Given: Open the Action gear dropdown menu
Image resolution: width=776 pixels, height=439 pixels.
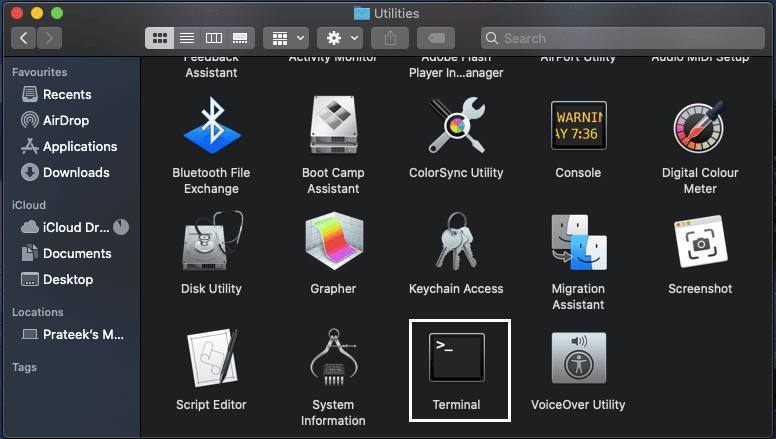Looking at the screenshot, I should tap(340, 38).
